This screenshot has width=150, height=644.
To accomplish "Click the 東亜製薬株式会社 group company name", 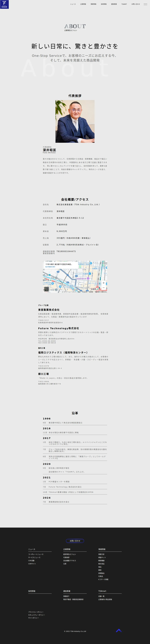I will click(49, 310).
